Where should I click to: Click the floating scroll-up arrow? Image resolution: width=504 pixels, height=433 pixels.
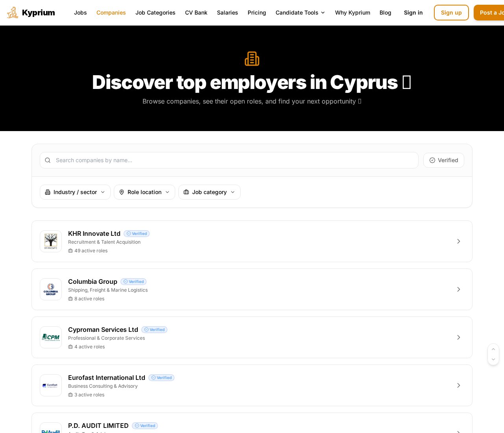[x=493, y=350]
